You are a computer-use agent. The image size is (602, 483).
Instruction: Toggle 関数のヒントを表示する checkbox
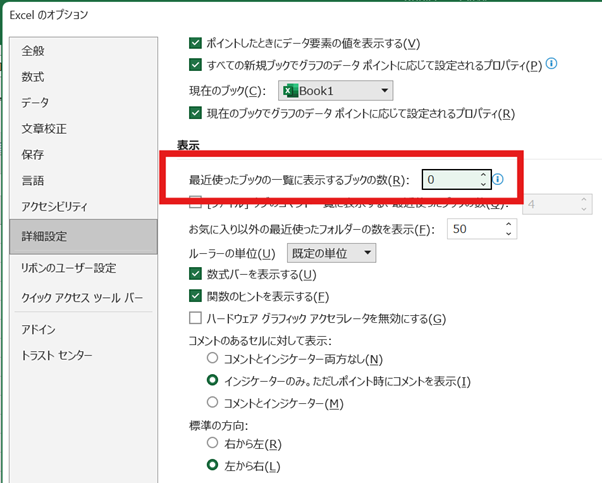click(196, 296)
